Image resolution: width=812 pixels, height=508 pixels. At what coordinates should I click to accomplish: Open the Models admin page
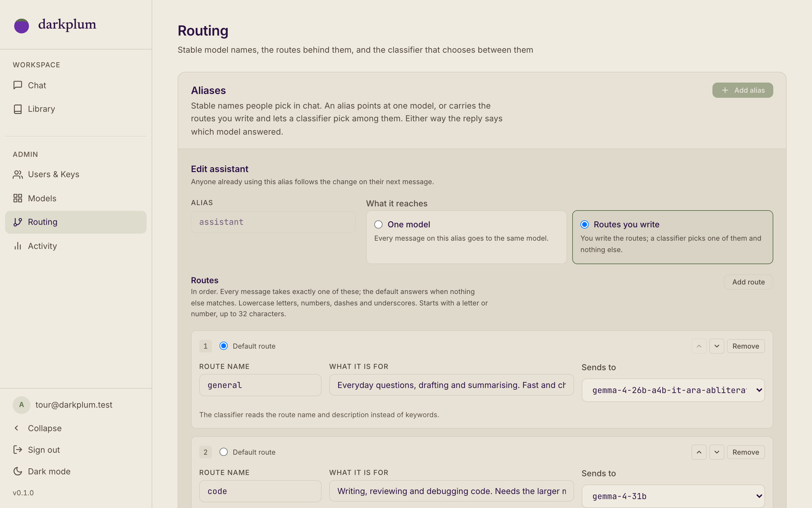[x=76, y=198]
